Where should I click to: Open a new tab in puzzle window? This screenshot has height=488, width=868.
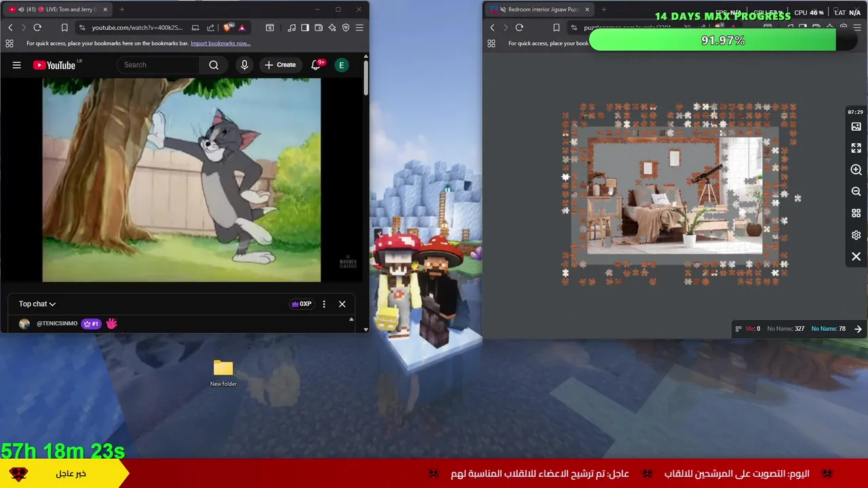tap(604, 9)
